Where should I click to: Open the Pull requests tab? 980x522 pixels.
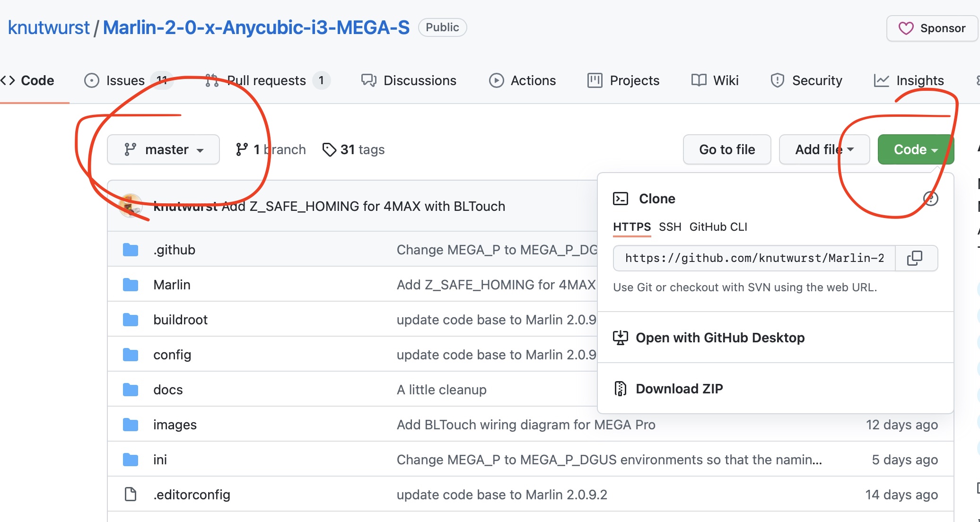(x=268, y=80)
